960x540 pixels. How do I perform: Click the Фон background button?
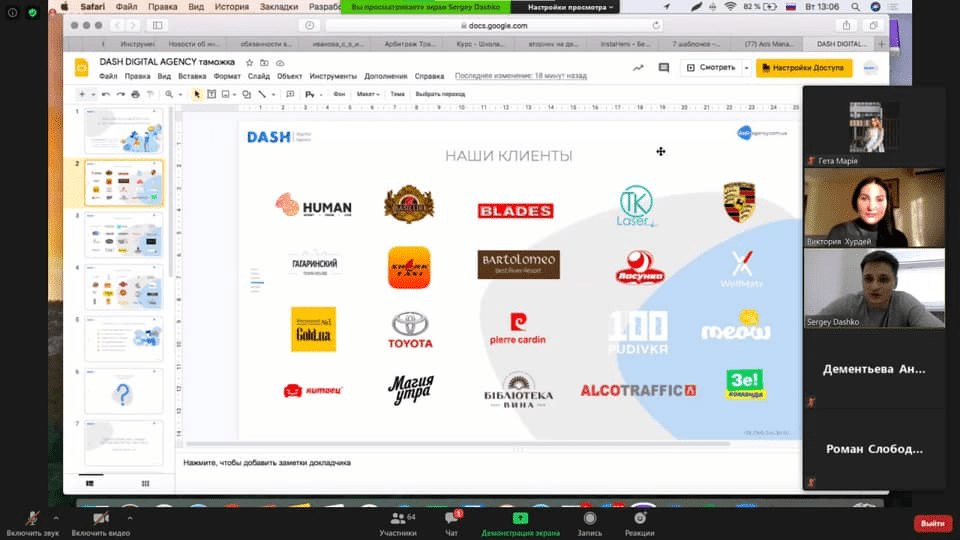[x=339, y=94]
